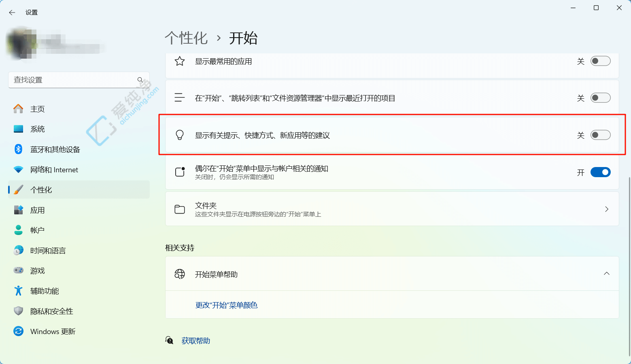This screenshot has width=631, height=364.
Task: Select 时间和语言 in the sidebar
Action: pyautogui.click(x=48, y=250)
